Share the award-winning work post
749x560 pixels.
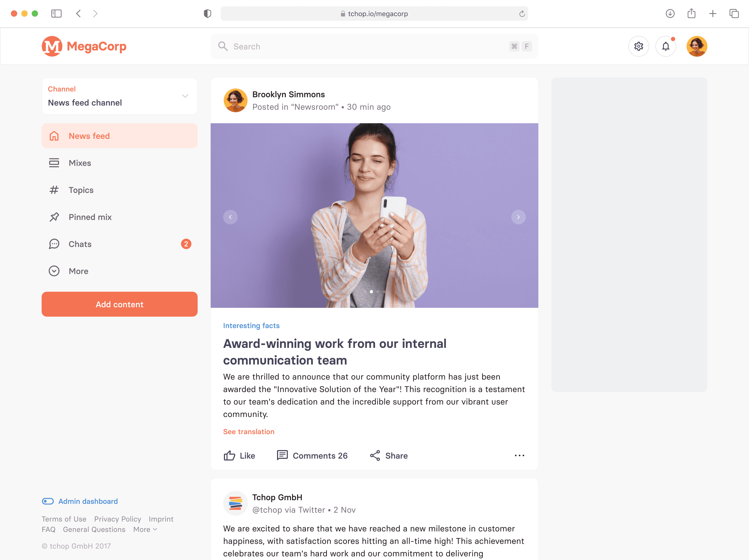(x=388, y=455)
